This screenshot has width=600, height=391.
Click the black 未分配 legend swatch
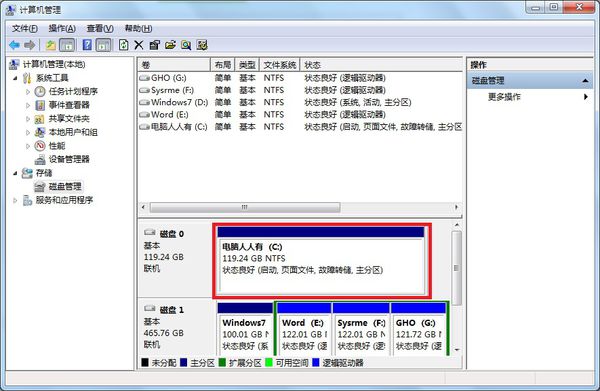[x=145, y=362]
